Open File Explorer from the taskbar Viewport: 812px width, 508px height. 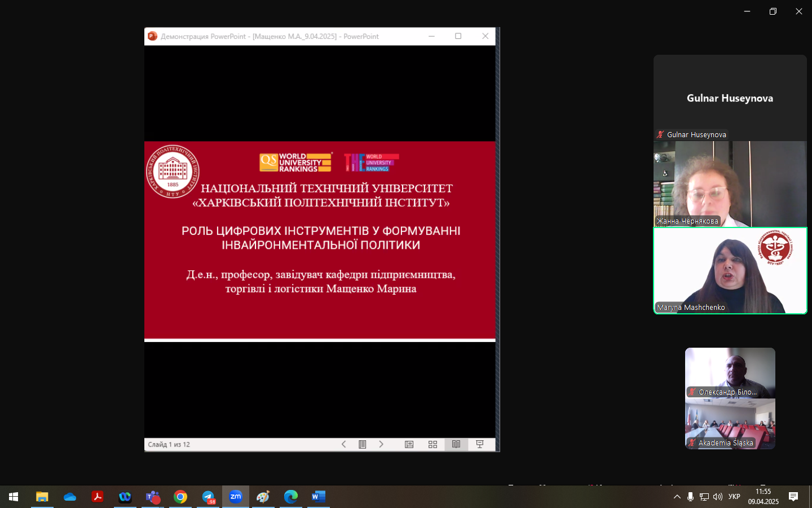42,497
